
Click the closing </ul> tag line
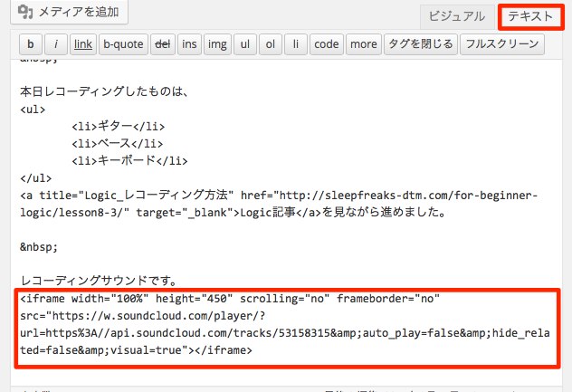click(x=36, y=178)
